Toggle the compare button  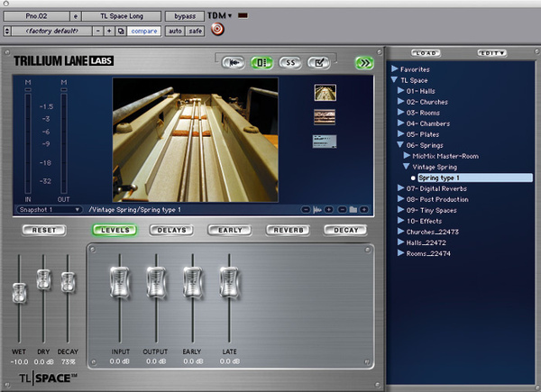pos(144,31)
